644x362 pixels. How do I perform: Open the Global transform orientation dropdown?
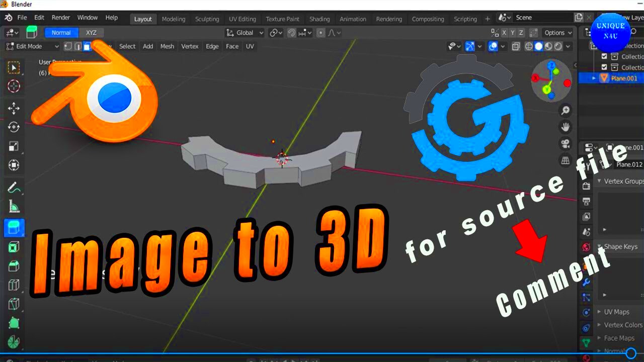(x=245, y=33)
